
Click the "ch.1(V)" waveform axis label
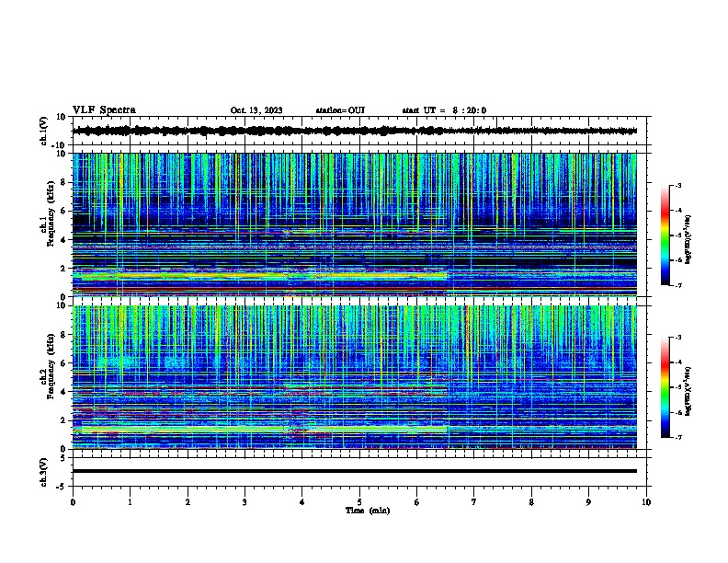tap(44, 131)
